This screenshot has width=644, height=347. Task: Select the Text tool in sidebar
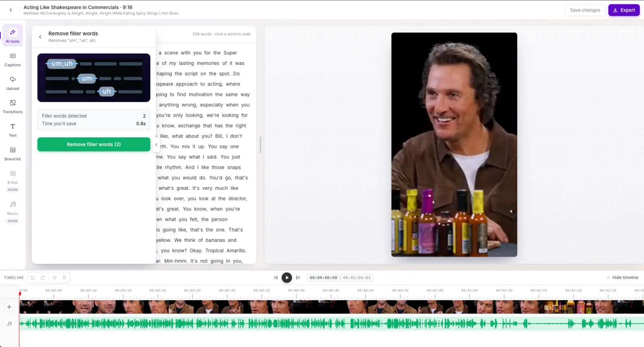(x=12, y=130)
